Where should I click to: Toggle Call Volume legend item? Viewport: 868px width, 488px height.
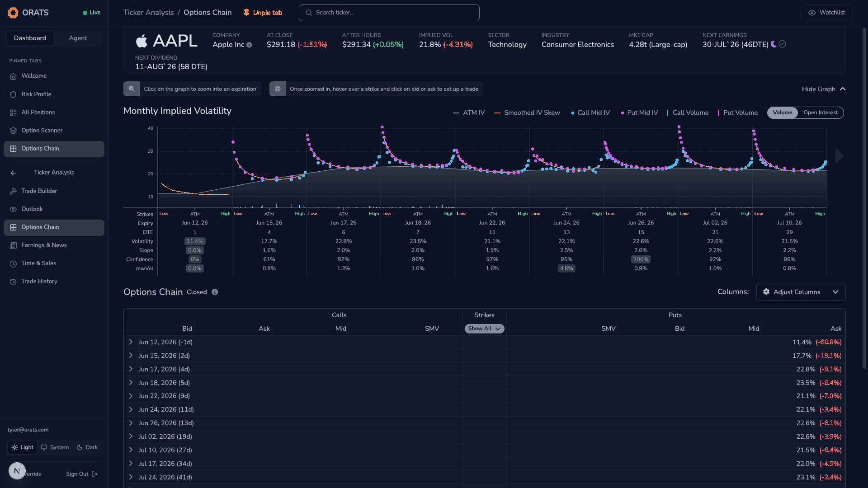tap(688, 113)
